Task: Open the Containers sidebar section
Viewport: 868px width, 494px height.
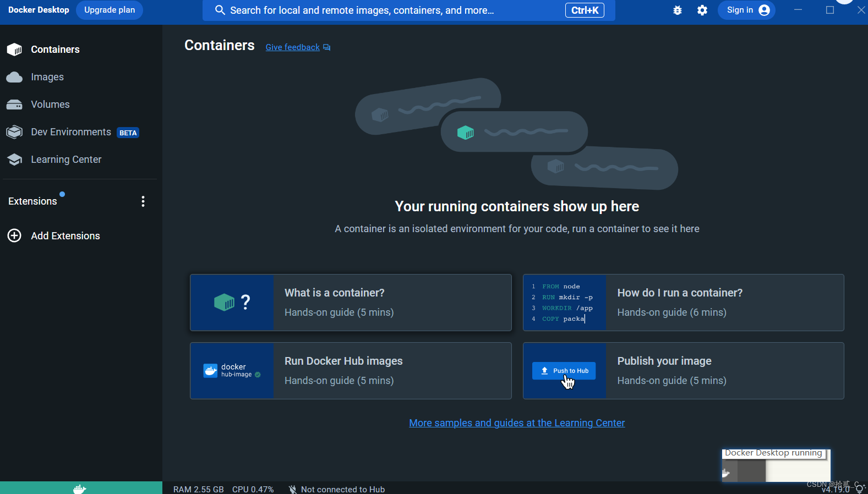Action: (55, 50)
